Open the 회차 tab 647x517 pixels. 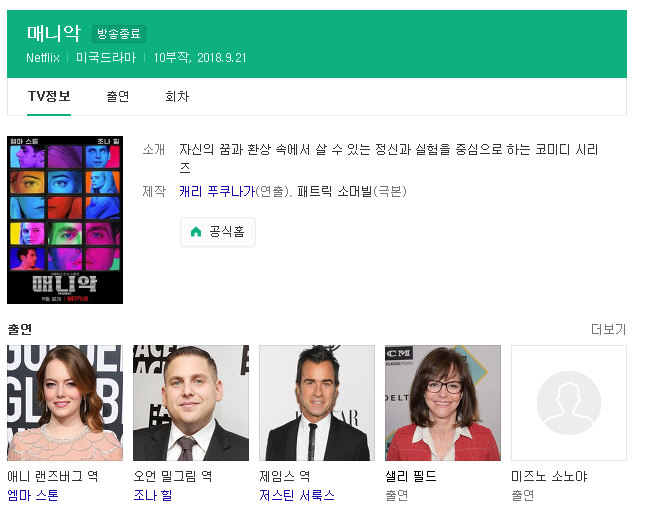(177, 97)
